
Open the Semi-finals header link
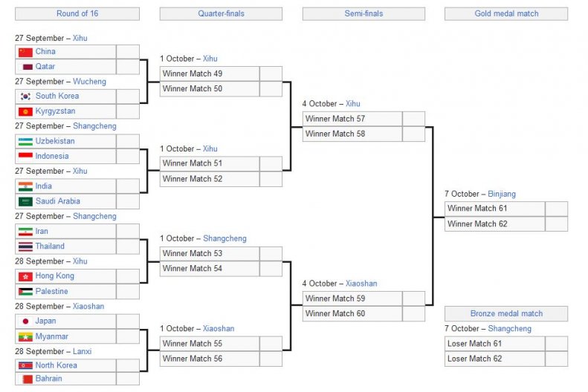pyautogui.click(x=364, y=13)
